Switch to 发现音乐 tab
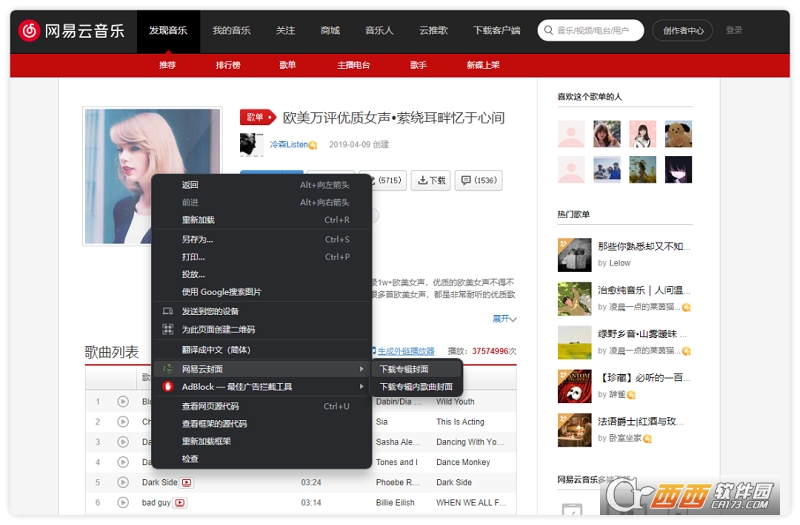Screen dimensions: 800x525 pyautogui.click(x=168, y=31)
